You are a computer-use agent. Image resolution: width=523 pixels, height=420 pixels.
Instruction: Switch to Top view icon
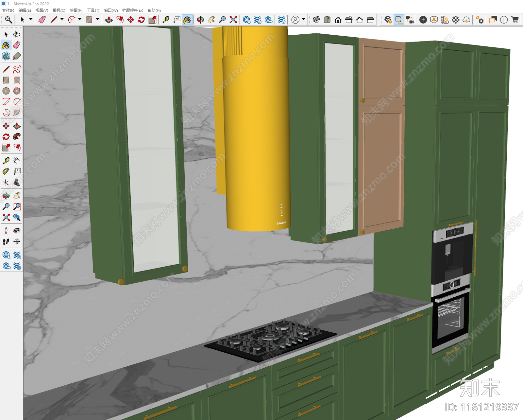pyautogui.click(x=327, y=20)
